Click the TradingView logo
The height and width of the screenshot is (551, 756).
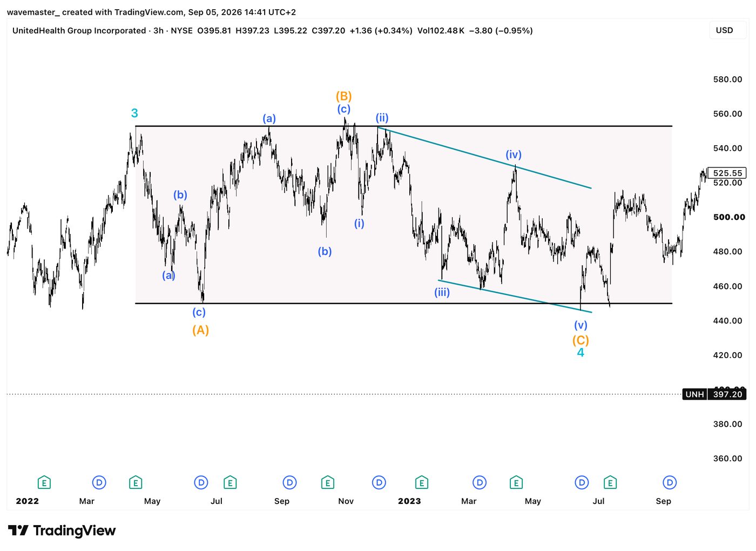coord(62,530)
